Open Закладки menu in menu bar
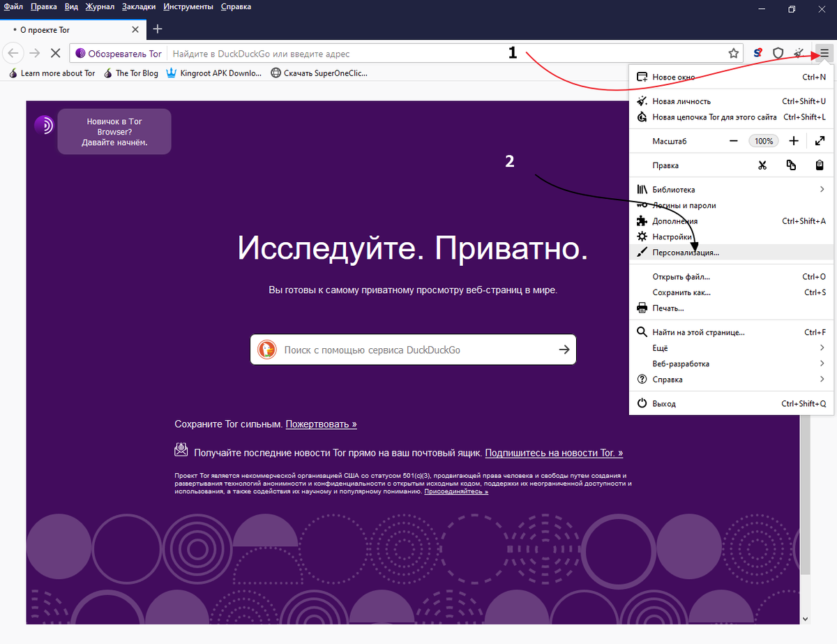The image size is (837, 644). [x=139, y=6]
